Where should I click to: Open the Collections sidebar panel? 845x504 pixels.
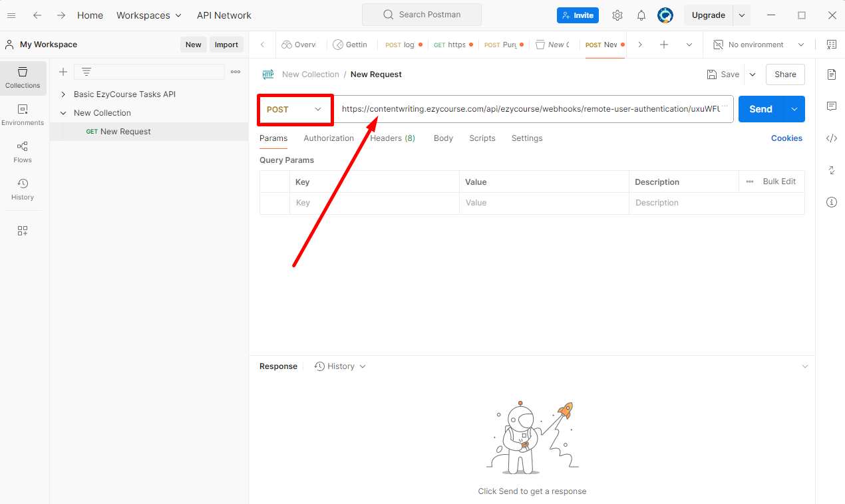click(23, 78)
